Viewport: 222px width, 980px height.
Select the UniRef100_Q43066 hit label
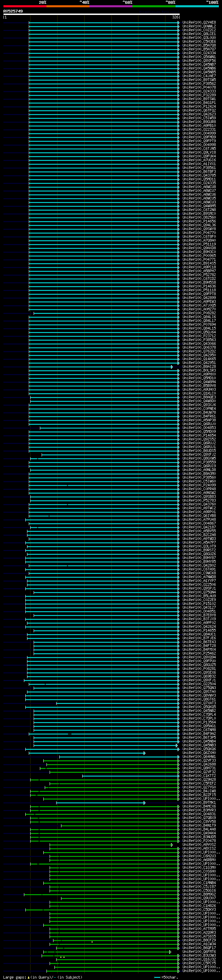[x=199, y=343]
